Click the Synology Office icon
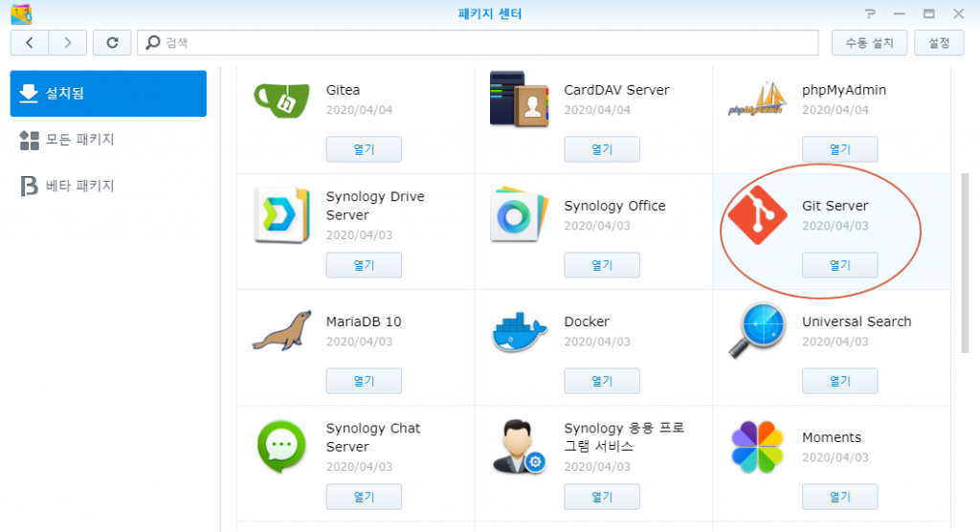 click(x=519, y=214)
